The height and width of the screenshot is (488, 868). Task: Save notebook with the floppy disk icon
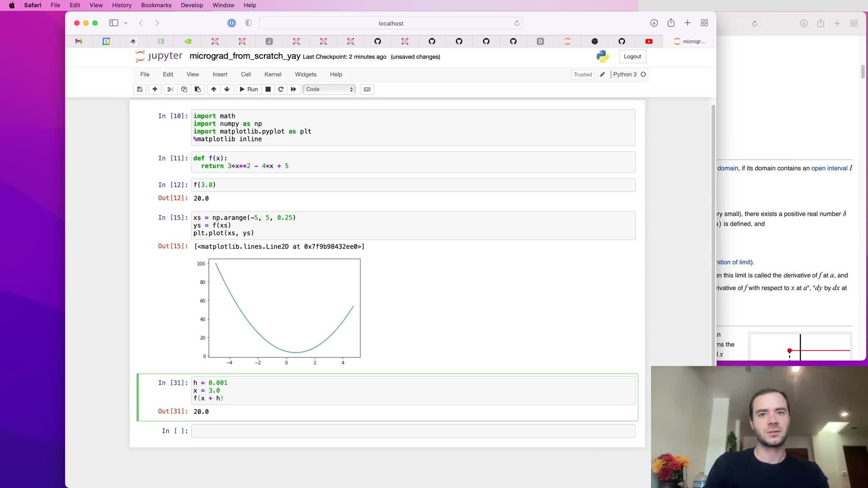point(140,89)
